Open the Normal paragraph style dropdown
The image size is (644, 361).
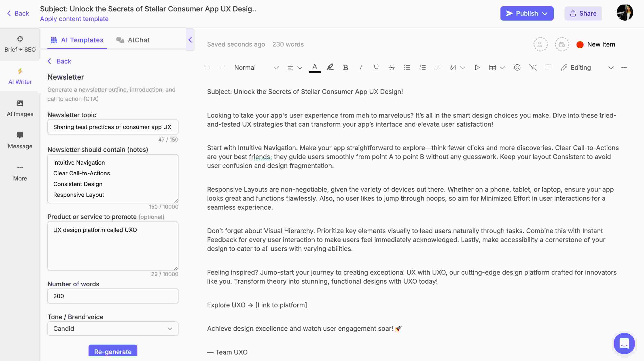(256, 68)
